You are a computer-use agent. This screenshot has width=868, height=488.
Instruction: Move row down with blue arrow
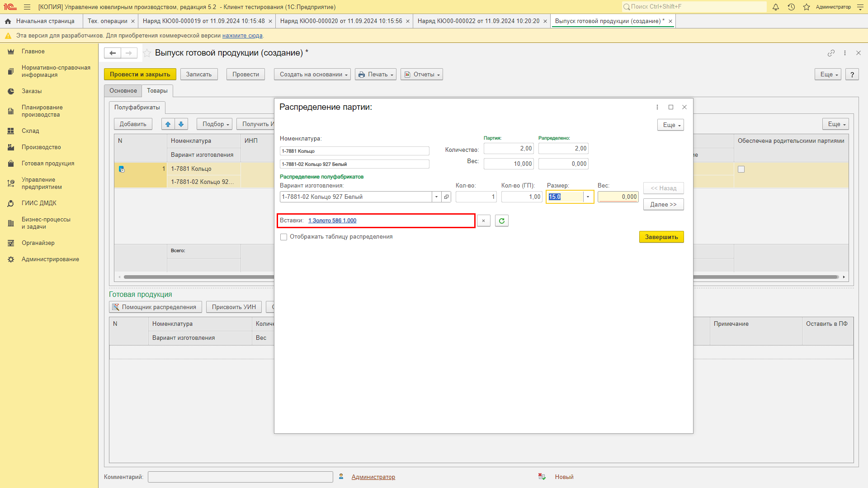pyautogui.click(x=181, y=124)
